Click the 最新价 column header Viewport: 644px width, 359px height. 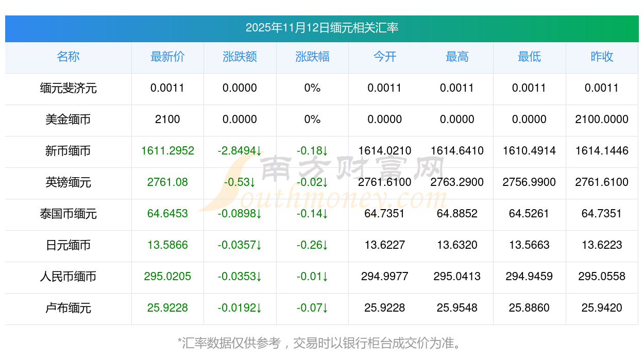pos(167,57)
